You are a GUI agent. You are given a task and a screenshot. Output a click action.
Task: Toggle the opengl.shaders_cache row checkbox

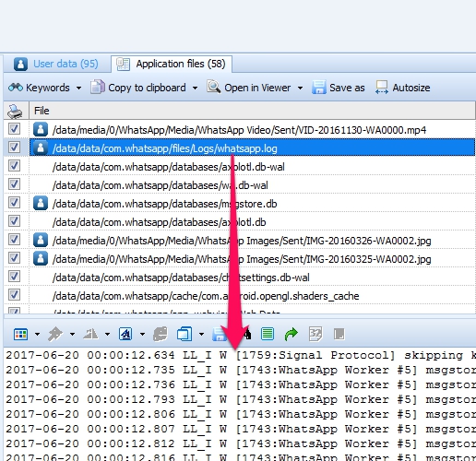coord(14,295)
